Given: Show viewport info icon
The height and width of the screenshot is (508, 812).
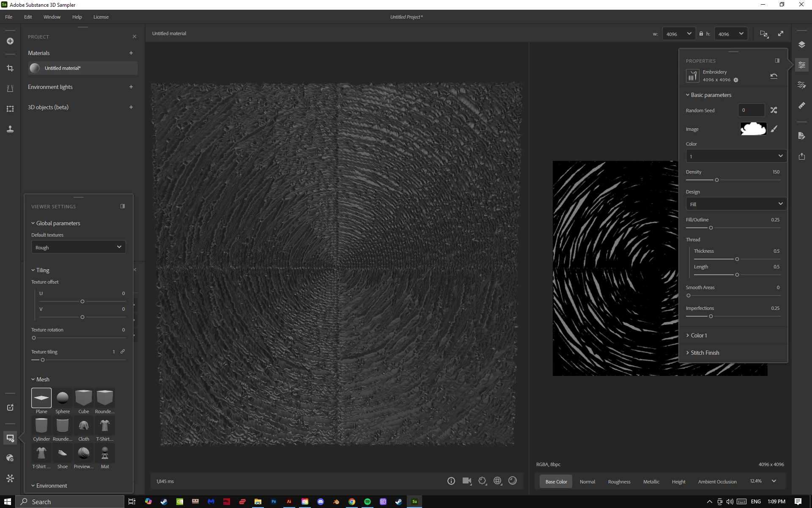Looking at the screenshot, I should tap(451, 481).
